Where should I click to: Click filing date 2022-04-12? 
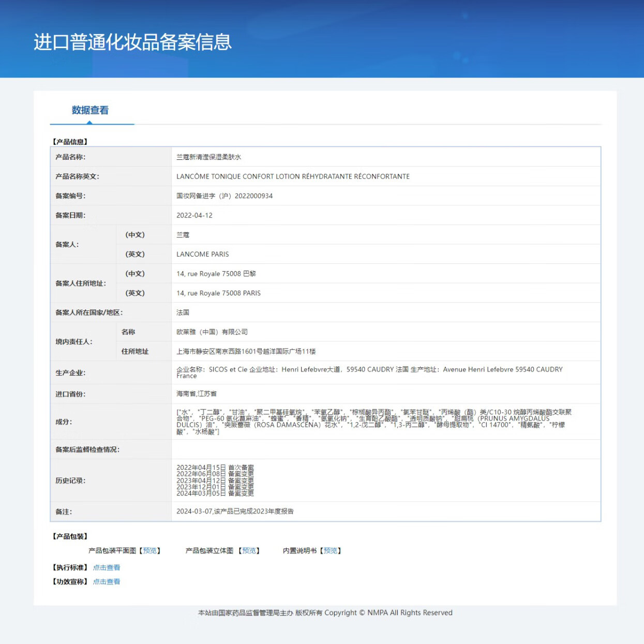click(x=194, y=216)
